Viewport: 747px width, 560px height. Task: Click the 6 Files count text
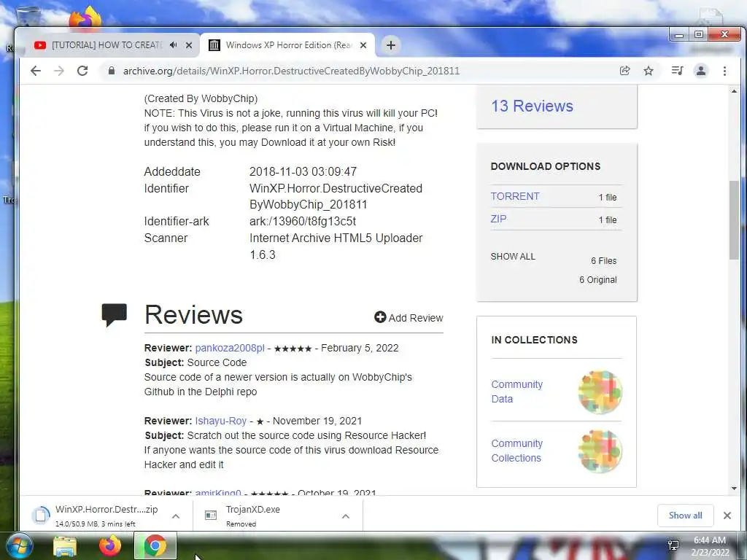click(x=603, y=261)
